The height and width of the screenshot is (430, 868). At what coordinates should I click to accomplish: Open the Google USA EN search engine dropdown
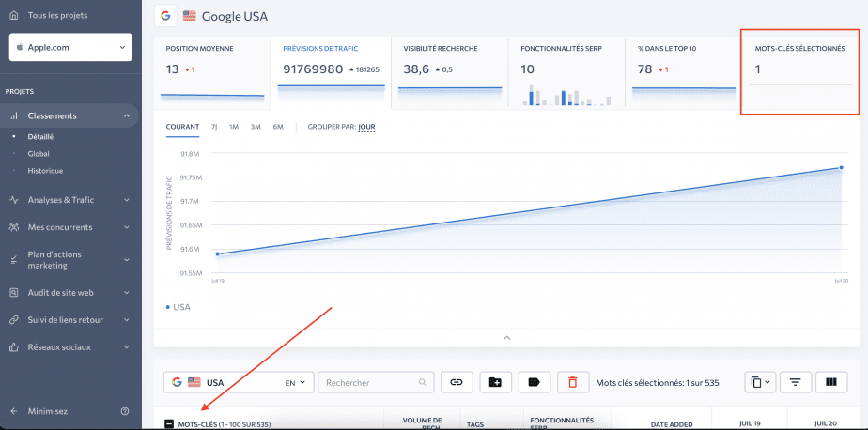click(x=239, y=382)
